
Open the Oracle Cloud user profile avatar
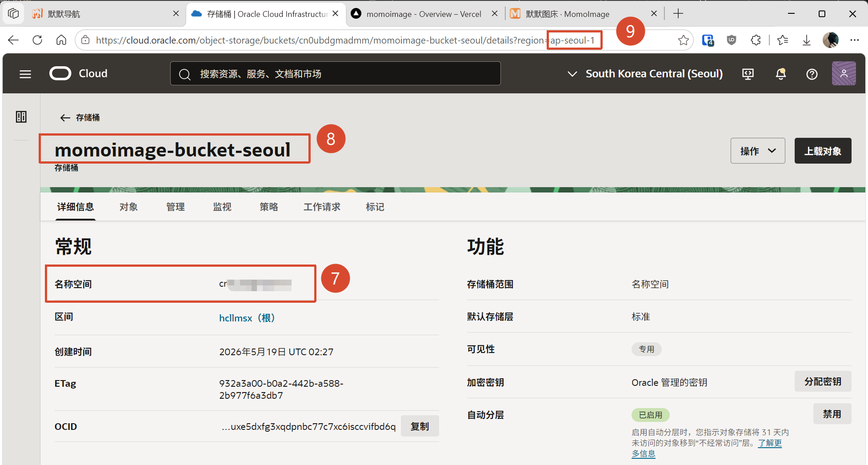pyautogui.click(x=844, y=73)
